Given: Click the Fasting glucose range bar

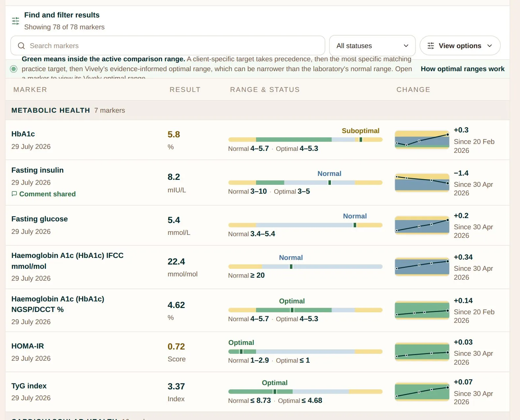Looking at the screenshot, I should click(x=305, y=225).
